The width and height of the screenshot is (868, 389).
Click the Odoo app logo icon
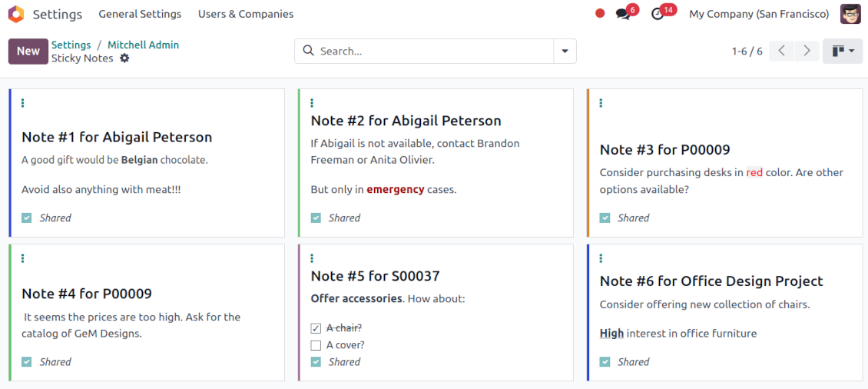coord(16,14)
